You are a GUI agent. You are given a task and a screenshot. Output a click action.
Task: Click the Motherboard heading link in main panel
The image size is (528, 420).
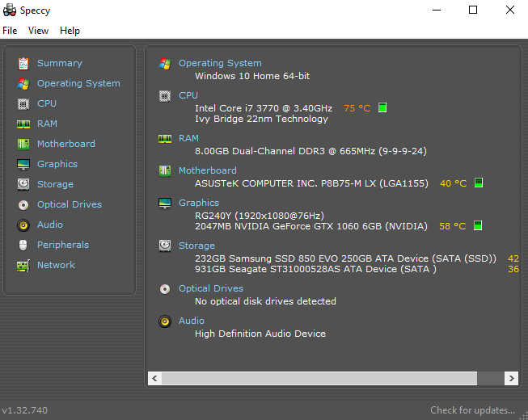[x=208, y=170]
